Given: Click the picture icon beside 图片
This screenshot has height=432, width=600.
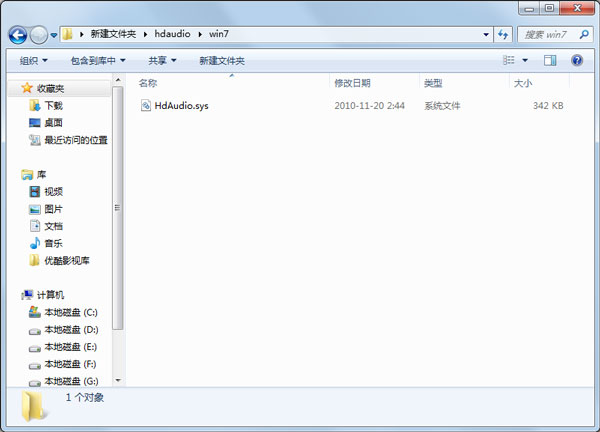Looking at the screenshot, I should pos(34,209).
